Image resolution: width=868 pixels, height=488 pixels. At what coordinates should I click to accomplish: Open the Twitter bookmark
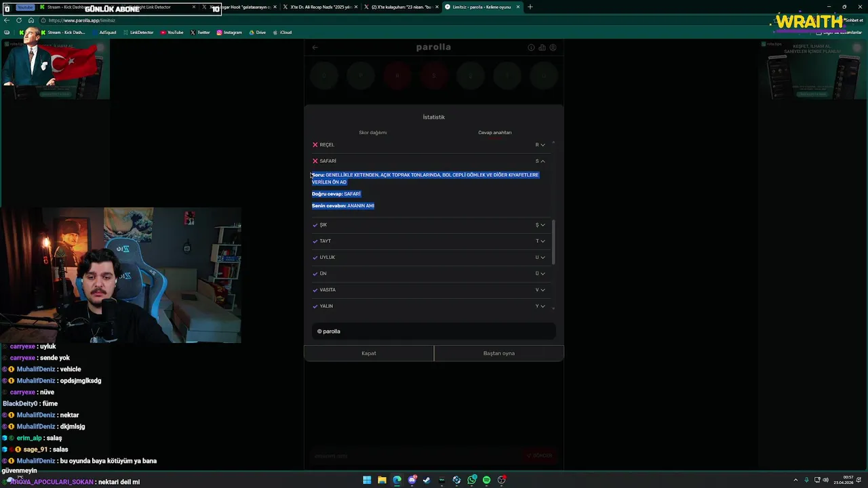click(x=200, y=33)
